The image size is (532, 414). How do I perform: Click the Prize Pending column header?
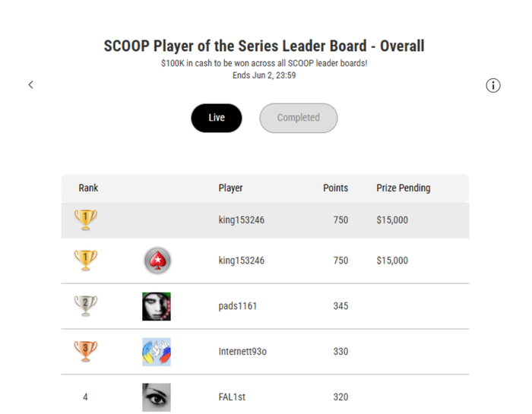(x=404, y=188)
